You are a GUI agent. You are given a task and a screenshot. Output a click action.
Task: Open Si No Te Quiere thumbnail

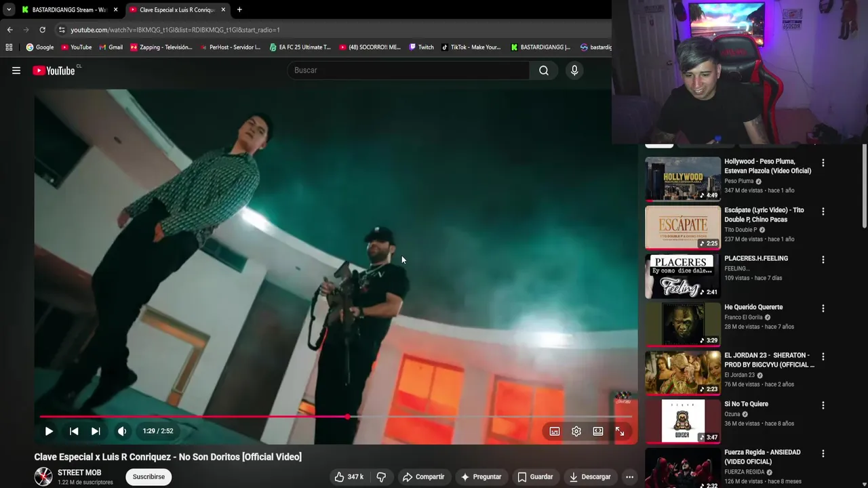[683, 422]
